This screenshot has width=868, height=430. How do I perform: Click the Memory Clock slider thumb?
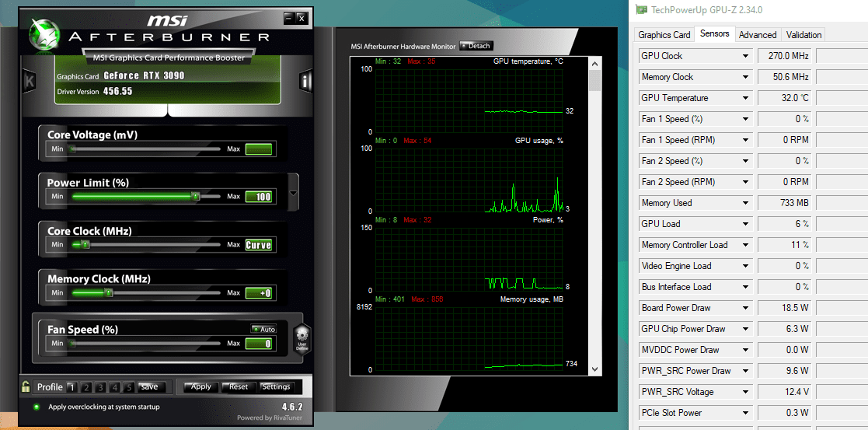click(109, 292)
